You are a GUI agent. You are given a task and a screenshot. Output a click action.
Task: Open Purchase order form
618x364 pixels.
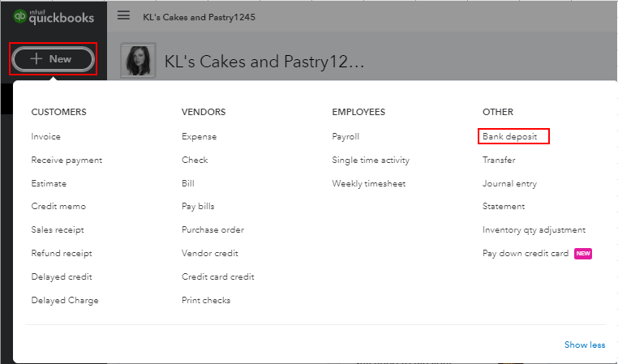click(x=212, y=229)
